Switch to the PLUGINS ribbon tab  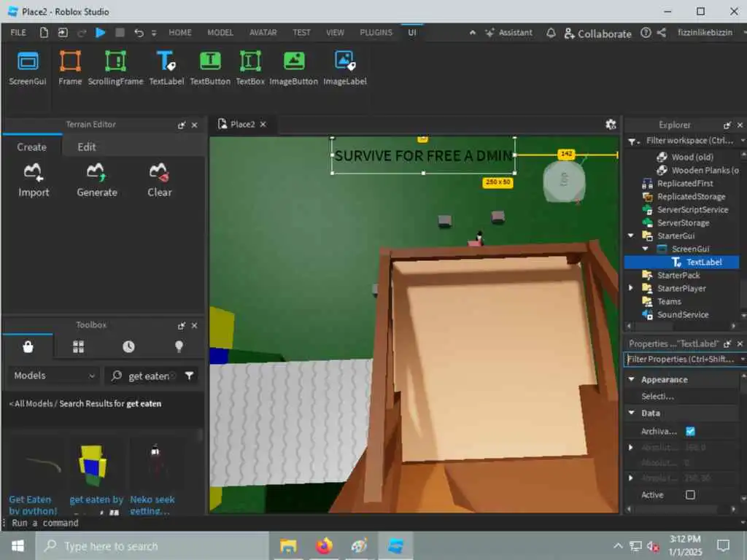click(x=376, y=32)
